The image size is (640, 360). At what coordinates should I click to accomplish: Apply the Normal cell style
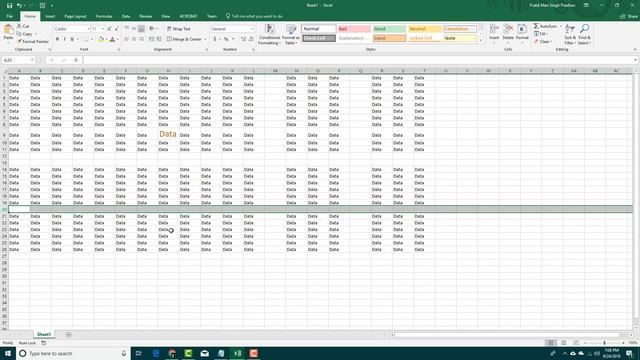(319, 29)
